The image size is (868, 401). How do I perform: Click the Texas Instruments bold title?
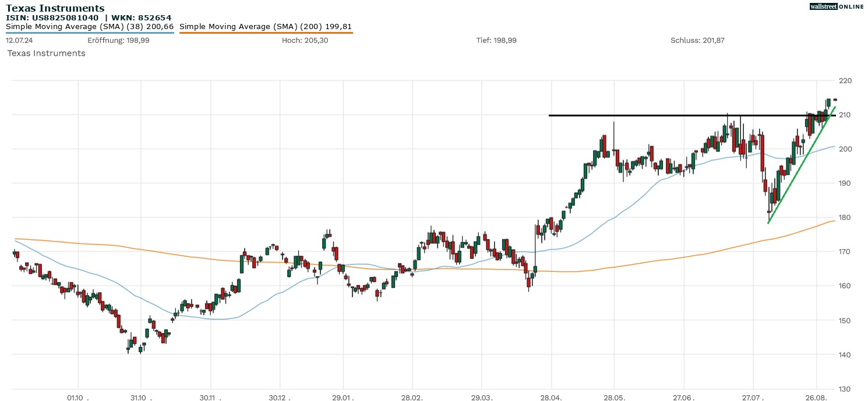[x=55, y=8]
